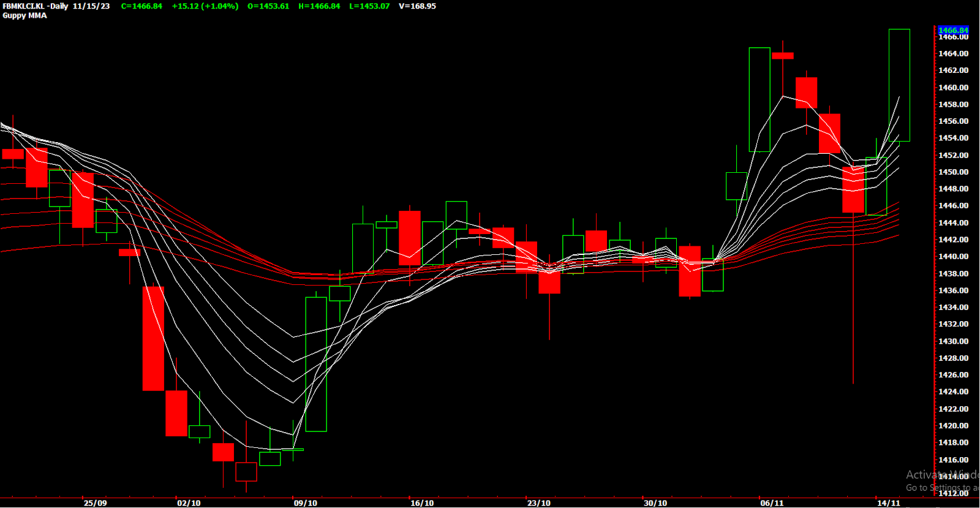Select the tall green candle at 09/10
980x508 pixels.
pyautogui.click(x=316, y=364)
